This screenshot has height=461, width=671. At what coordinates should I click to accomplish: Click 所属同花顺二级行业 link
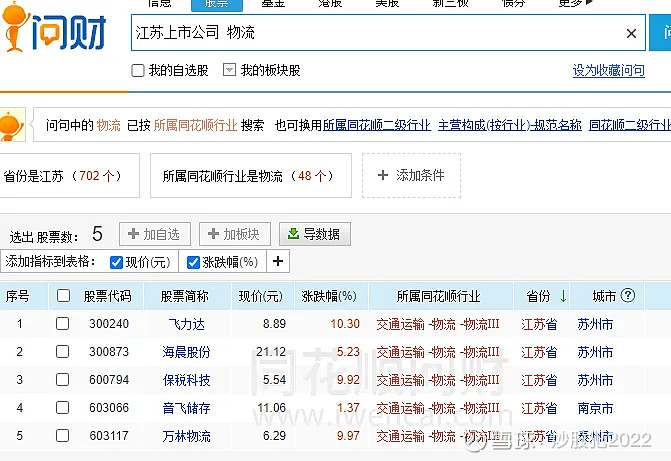[377, 125]
